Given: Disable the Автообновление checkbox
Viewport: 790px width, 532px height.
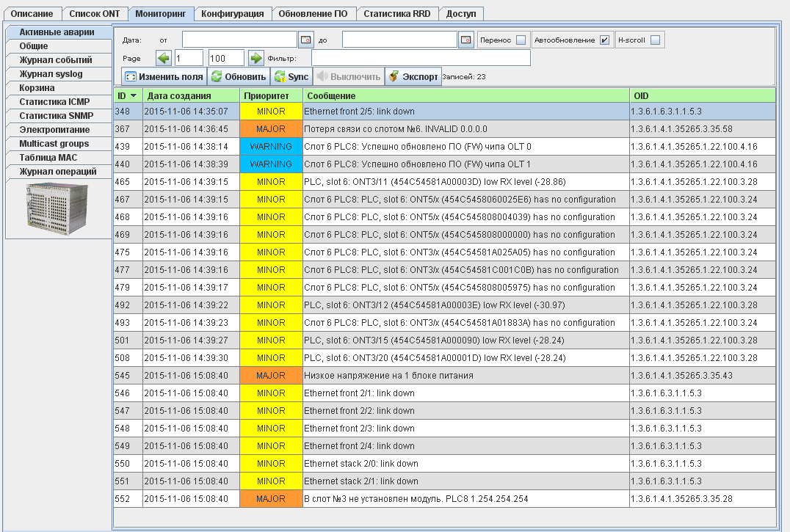Looking at the screenshot, I should point(604,40).
